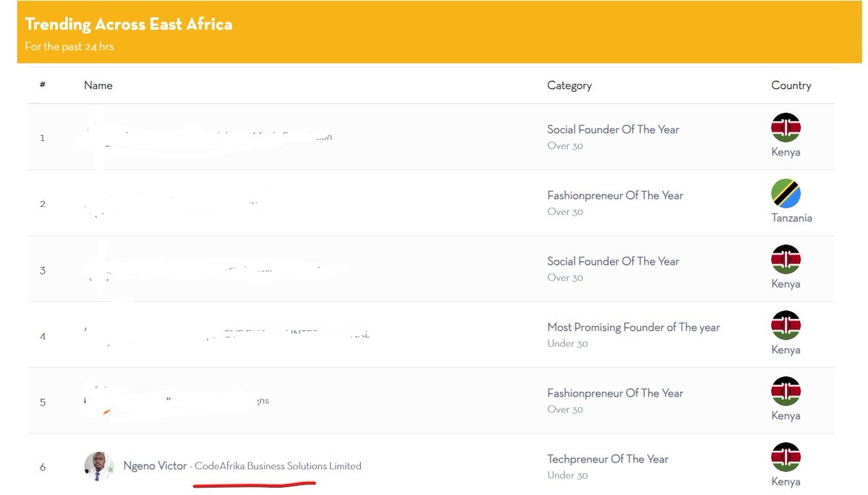868x495 pixels.
Task: Click the # column header
Action: pos(43,85)
